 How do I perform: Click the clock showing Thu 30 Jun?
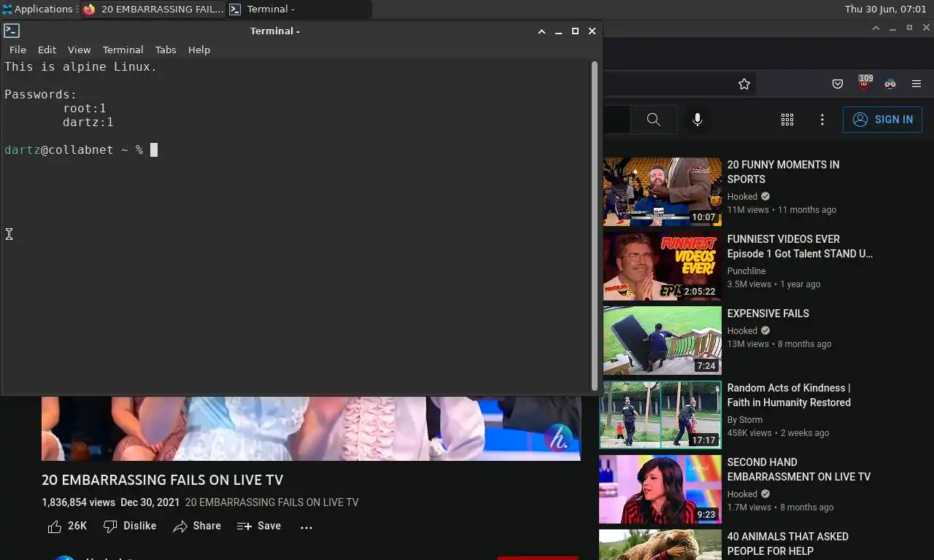click(885, 9)
